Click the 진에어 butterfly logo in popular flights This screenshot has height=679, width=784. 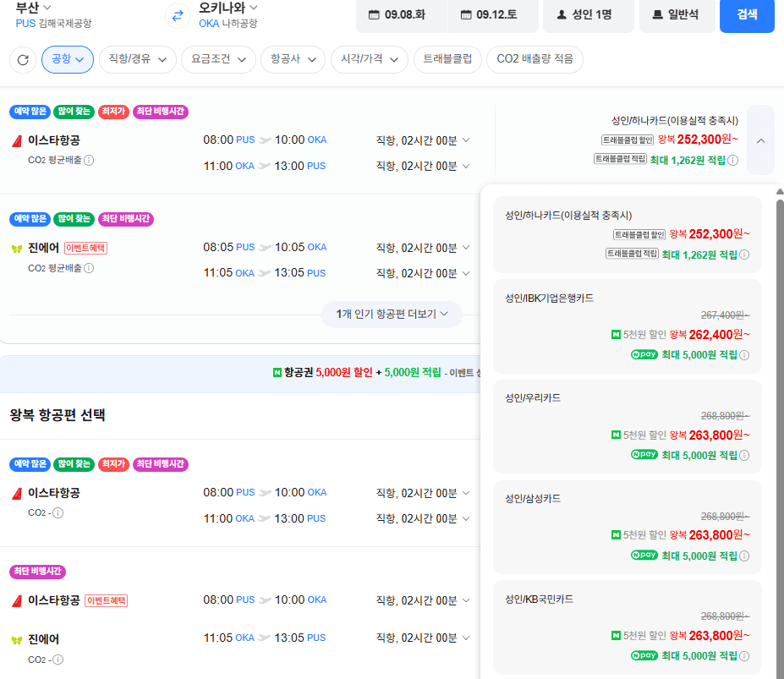coord(17,249)
